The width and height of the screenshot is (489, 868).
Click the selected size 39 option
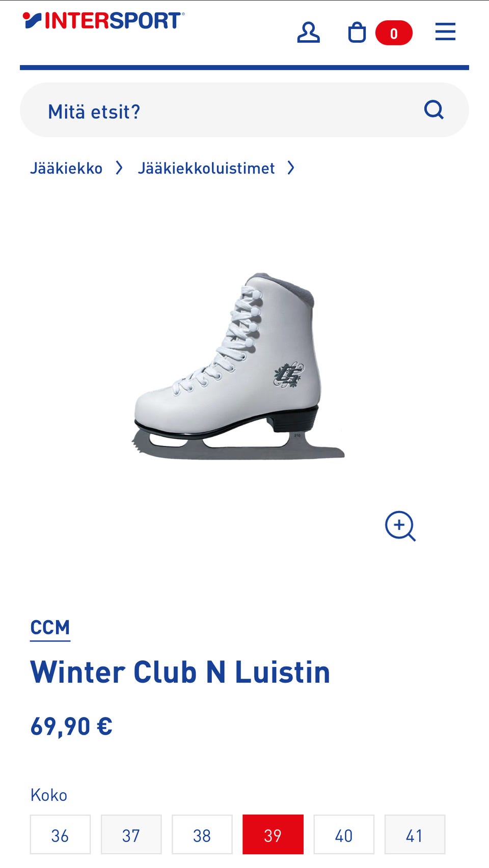click(273, 834)
